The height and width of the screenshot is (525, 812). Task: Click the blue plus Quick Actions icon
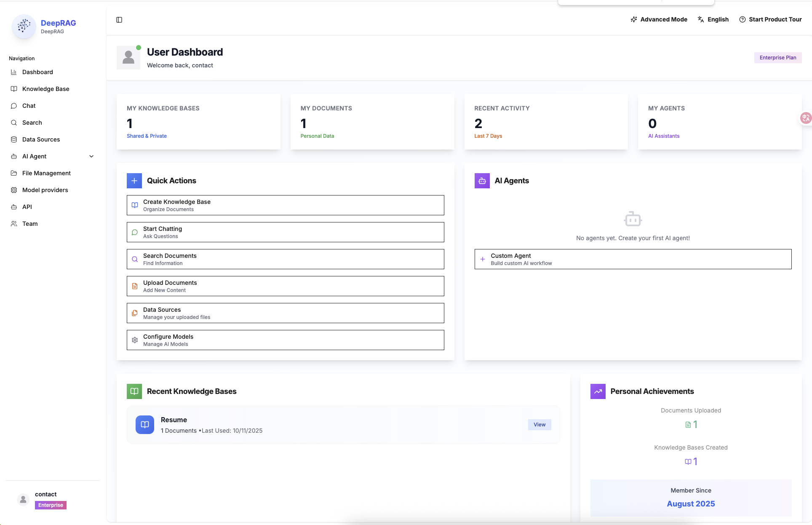pyautogui.click(x=134, y=181)
